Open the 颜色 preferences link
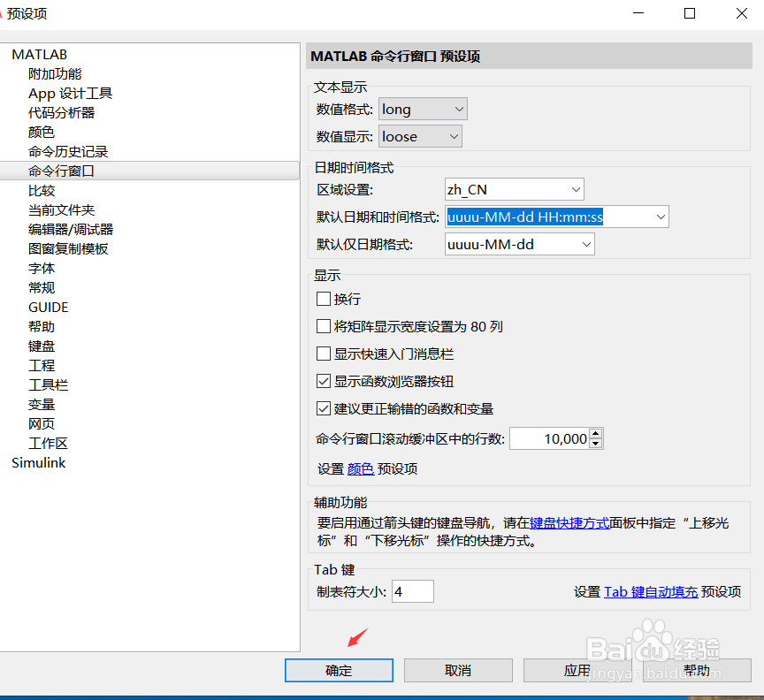The image size is (764, 700). pyautogui.click(x=361, y=469)
